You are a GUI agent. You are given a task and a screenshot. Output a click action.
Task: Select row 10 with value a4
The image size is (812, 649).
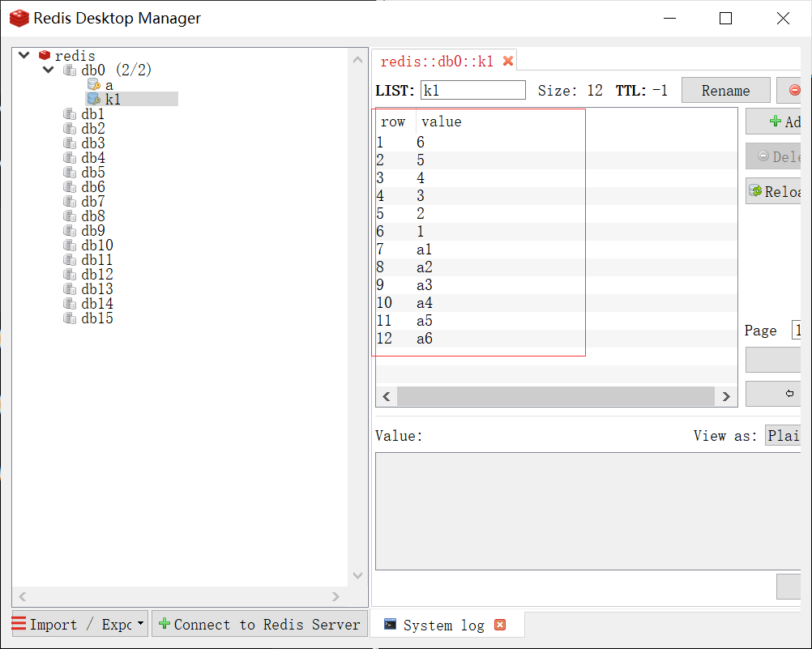pos(556,303)
